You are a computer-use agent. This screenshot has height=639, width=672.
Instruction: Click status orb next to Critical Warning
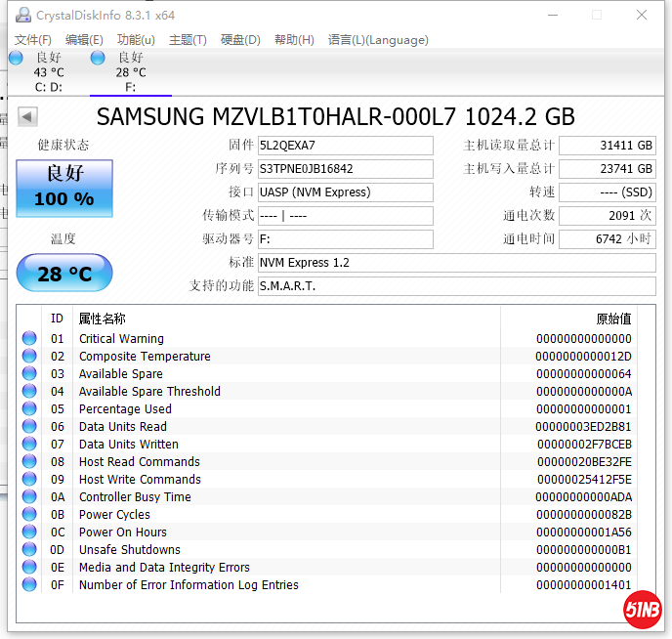(29, 339)
